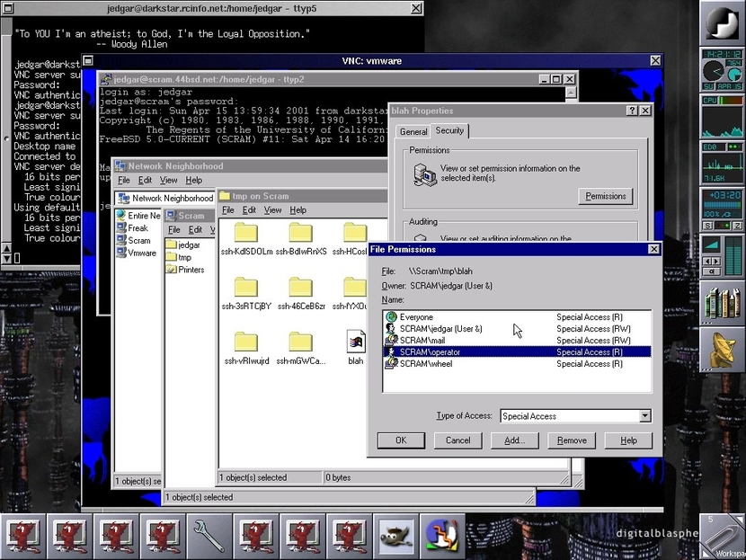
Task: Launch GIMP from the dock
Action: [395, 536]
